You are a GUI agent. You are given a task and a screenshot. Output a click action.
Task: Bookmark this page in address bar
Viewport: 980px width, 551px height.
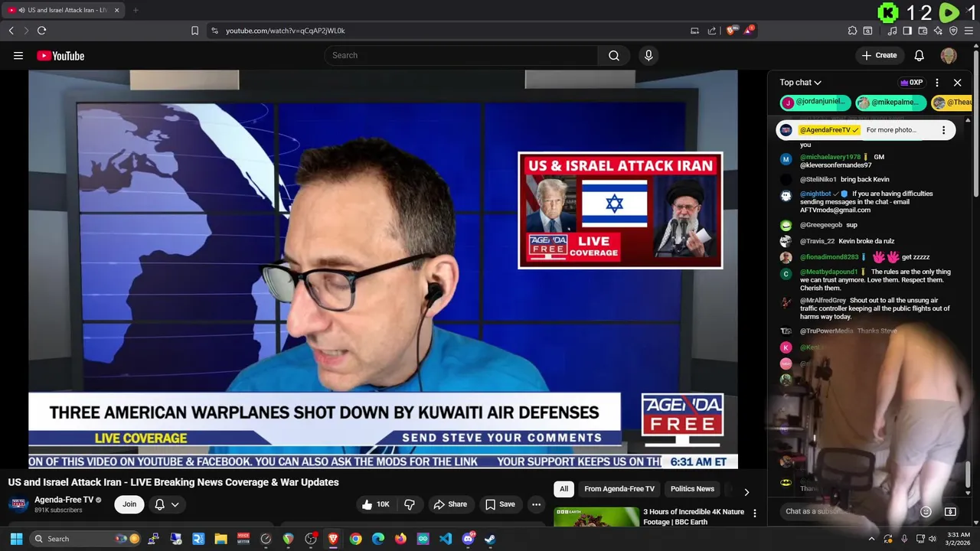(194, 31)
